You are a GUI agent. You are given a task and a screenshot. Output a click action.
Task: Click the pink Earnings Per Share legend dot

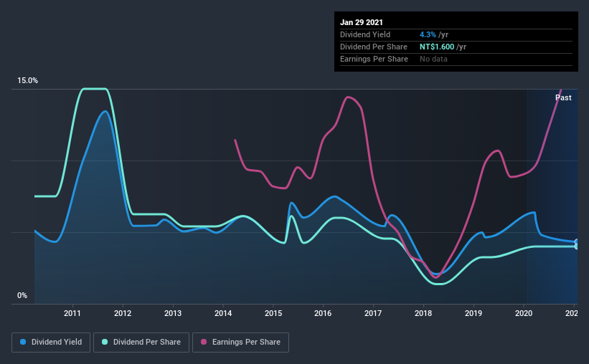click(x=204, y=342)
